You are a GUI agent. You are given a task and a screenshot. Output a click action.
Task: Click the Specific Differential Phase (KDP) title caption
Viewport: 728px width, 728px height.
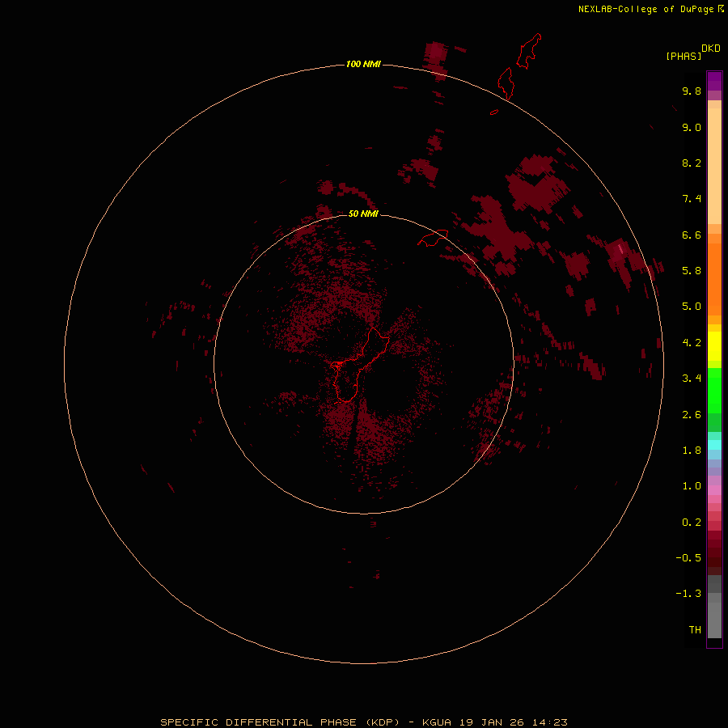(364, 722)
